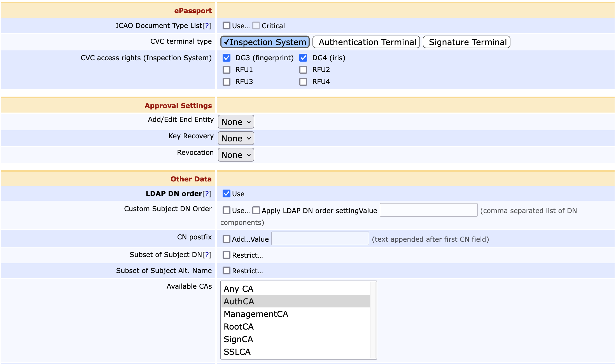Select Inspection System terminal type

coord(265,42)
